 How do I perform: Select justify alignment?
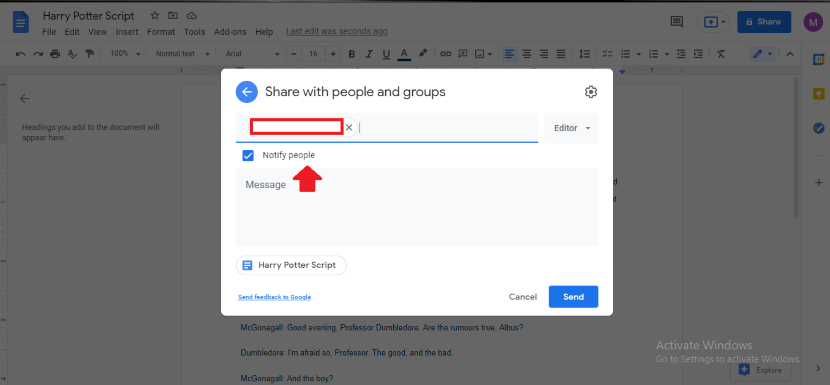561,54
